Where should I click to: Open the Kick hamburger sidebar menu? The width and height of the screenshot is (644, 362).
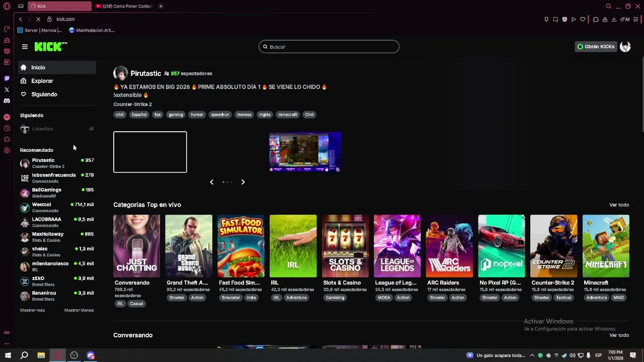pyautogui.click(x=25, y=47)
